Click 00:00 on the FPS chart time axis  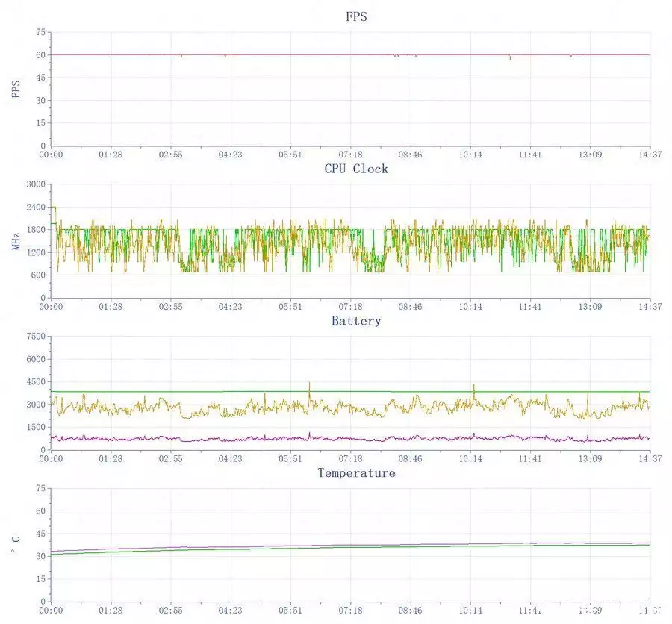[x=51, y=155]
